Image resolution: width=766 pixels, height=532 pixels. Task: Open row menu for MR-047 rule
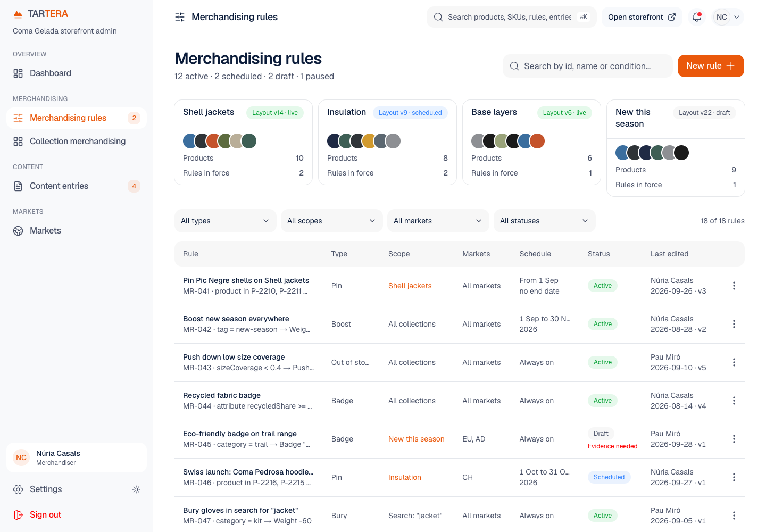(734, 516)
